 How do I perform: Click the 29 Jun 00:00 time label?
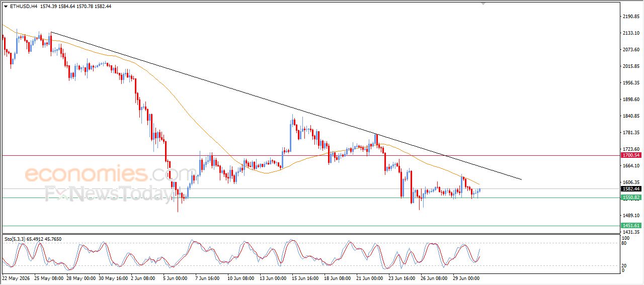click(467, 277)
